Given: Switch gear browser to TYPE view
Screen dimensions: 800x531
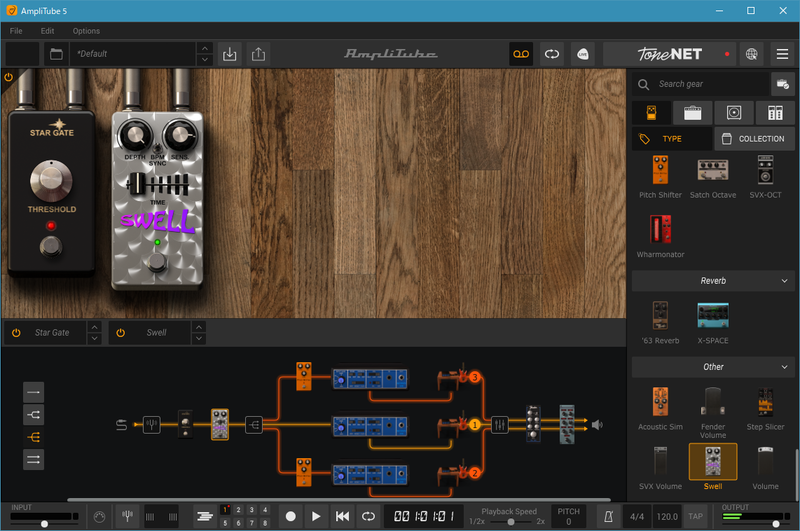Looking at the screenshot, I should pyautogui.click(x=671, y=139).
